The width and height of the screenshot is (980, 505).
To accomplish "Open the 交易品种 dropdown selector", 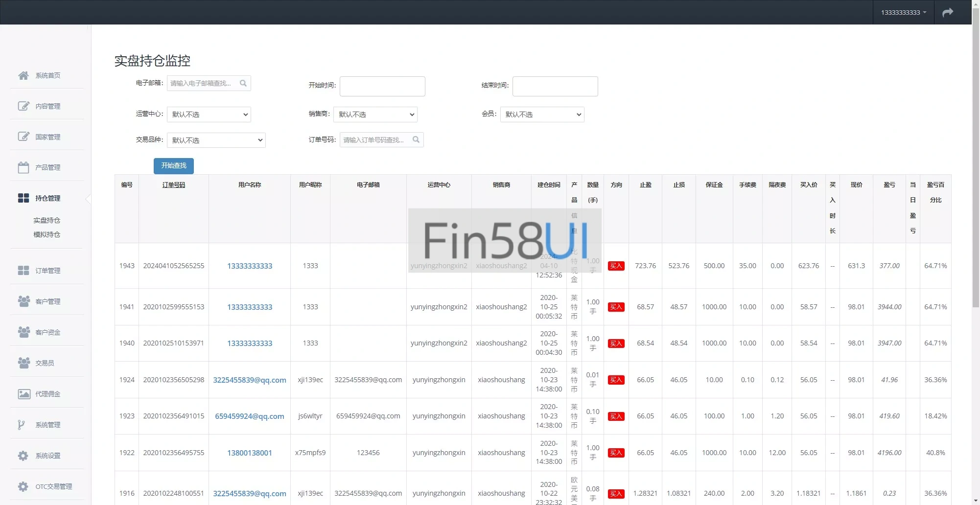I will (216, 140).
